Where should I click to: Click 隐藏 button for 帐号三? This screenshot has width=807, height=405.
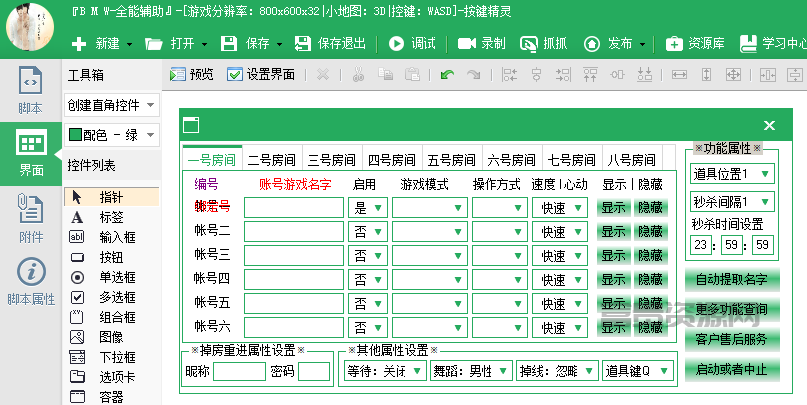point(651,256)
